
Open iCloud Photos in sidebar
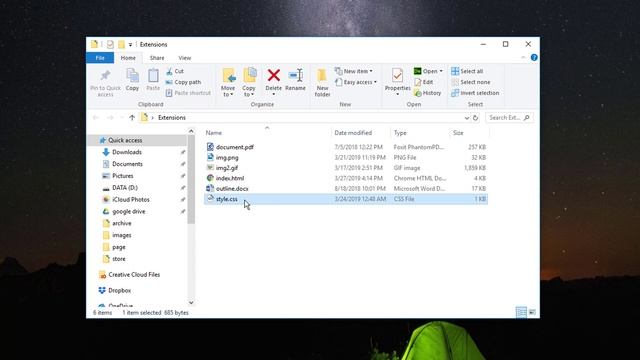tap(131, 200)
